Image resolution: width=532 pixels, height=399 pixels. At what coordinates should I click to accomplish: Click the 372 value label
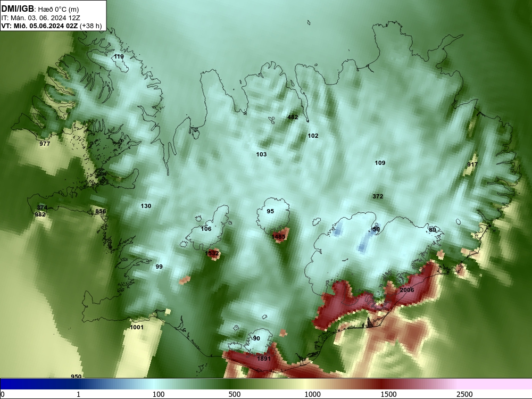point(378,196)
